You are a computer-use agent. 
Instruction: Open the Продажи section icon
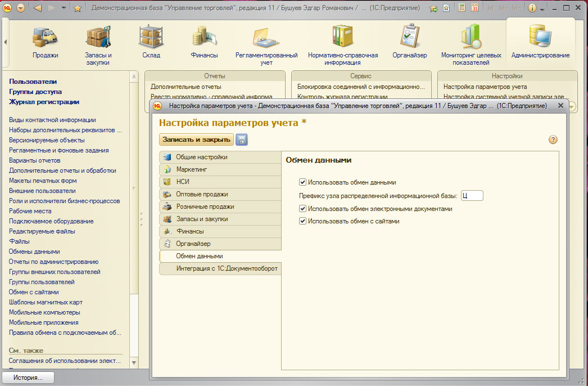[x=45, y=41]
